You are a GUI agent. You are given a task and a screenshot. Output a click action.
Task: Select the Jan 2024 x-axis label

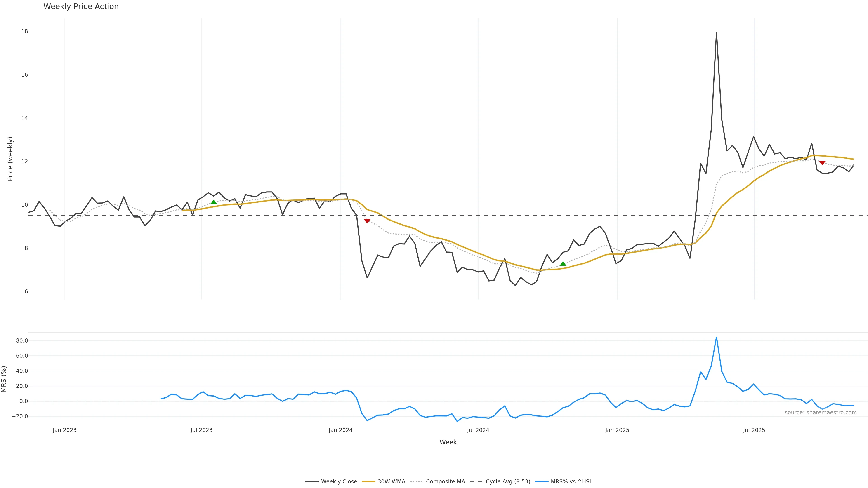point(341,430)
